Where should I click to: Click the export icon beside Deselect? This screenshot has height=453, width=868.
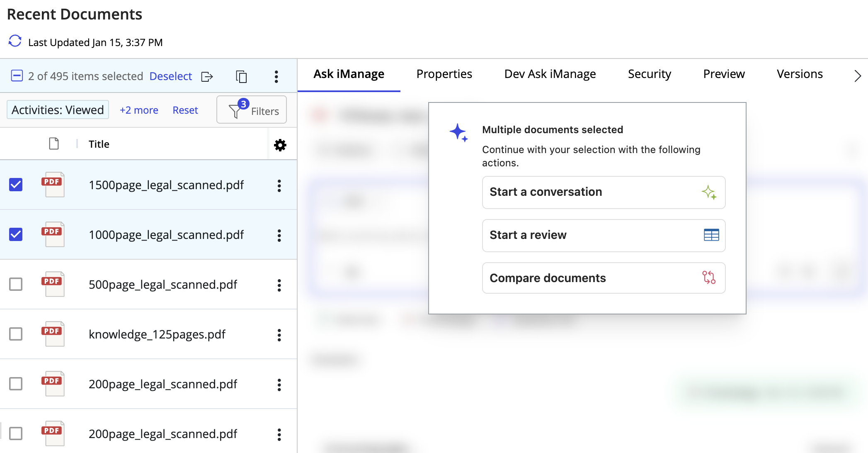[x=207, y=77]
